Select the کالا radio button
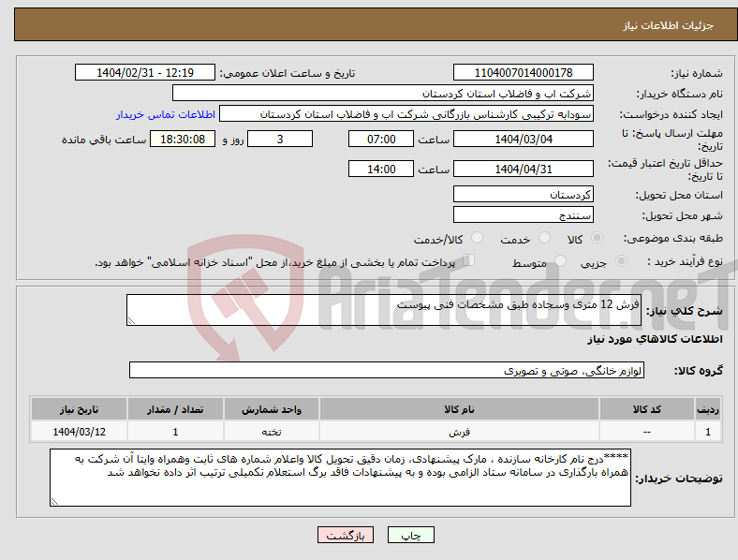The width and height of the screenshot is (738, 560). click(597, 238)
